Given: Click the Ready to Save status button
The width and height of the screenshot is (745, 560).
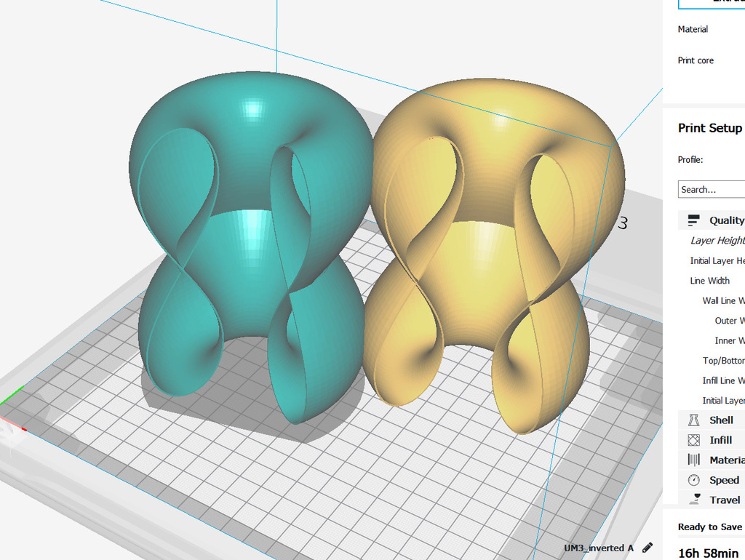Looking at the screenshot, I should pyautogui.click(x=709, y=527).
